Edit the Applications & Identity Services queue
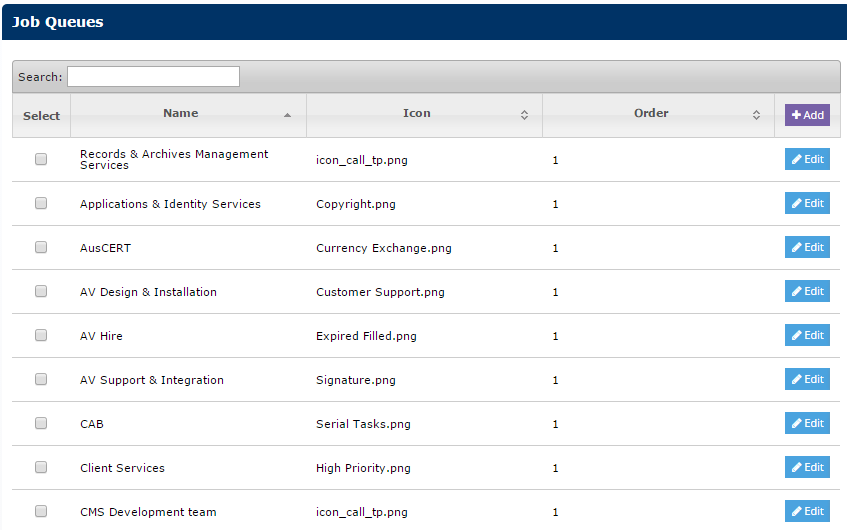 (x=807, y=203)
